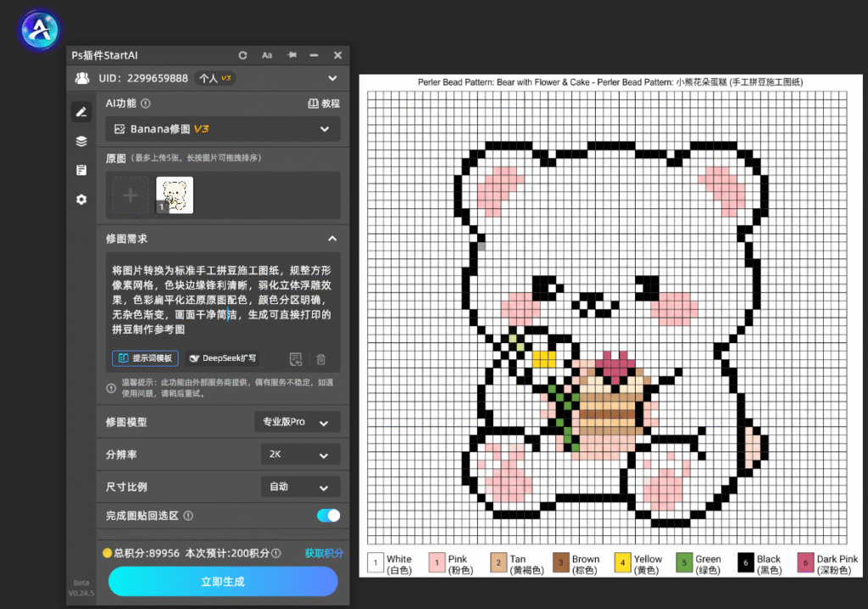Click the Dark Pink legend swatch
This screenshot has height=609, width=868.
click(x=805, y=563)
